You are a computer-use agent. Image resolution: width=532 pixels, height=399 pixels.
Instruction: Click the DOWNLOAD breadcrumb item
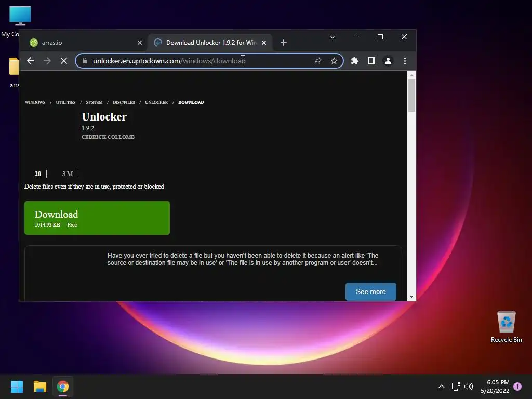tap(191, 102)
